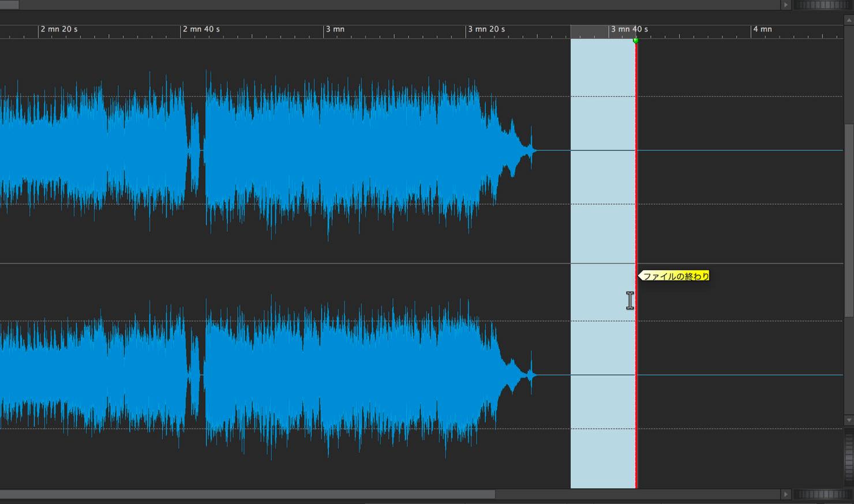Click the 3 mn ruler label
This screenshot has width=854, height=504.
pos(335,29)
